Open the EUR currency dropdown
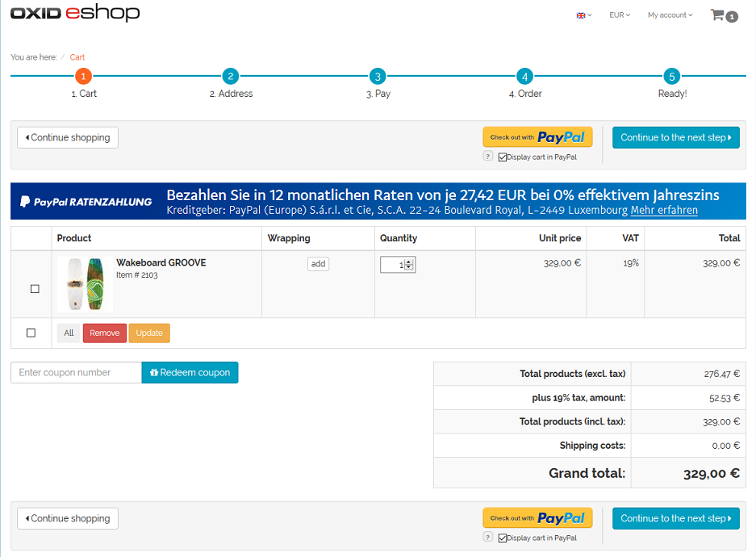This screenshot has width=756, height=557. pyautogui.click(x=620, y=15)
